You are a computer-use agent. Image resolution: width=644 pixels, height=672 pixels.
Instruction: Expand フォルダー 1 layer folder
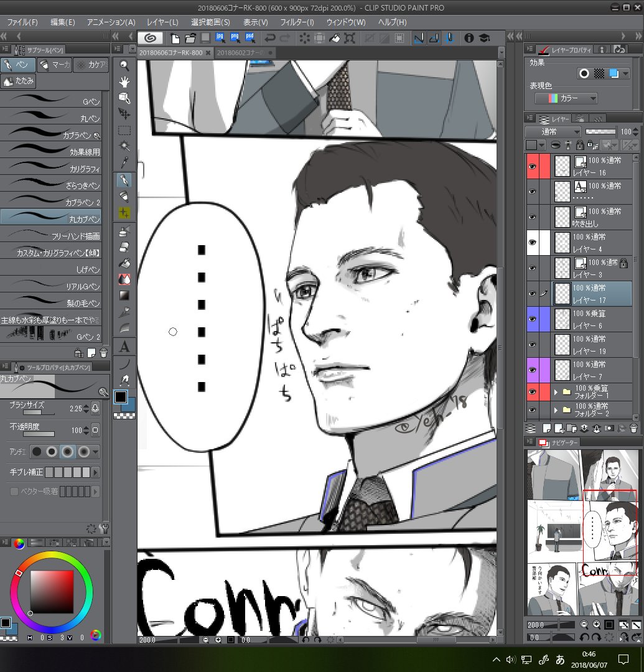click(556, 392)
